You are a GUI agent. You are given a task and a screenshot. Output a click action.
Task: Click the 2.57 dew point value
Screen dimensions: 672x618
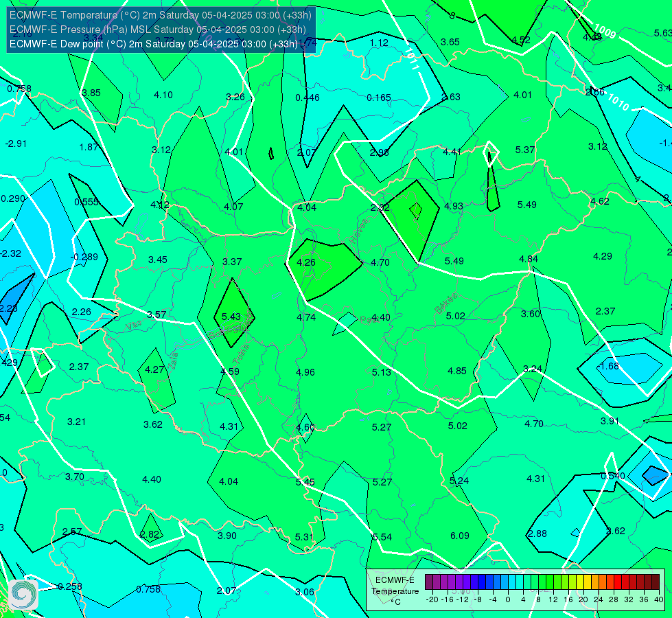tap(72, 531)
